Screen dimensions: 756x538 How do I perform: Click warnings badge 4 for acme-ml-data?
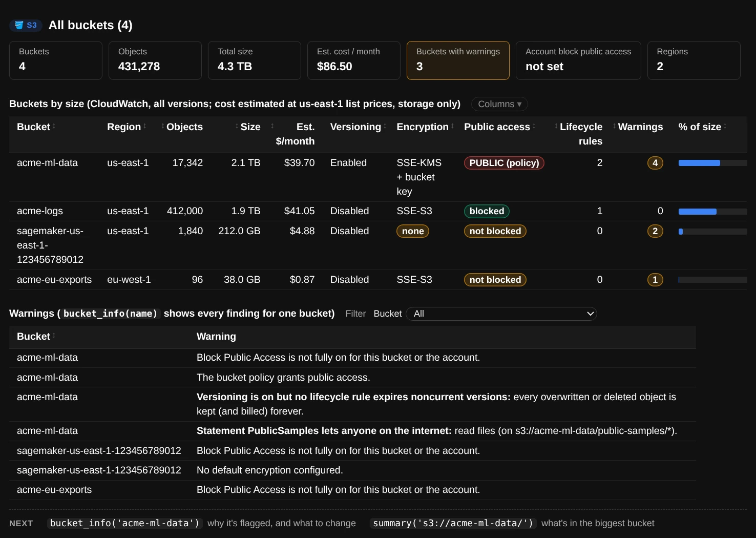(655, 163)
